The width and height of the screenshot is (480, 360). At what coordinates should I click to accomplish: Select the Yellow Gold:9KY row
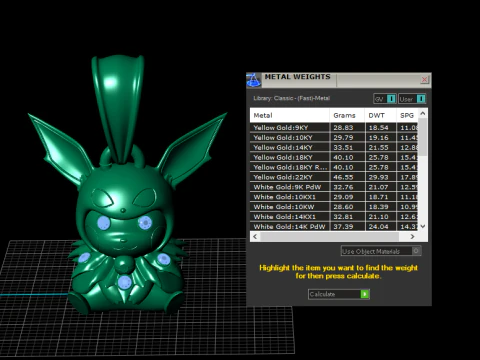click(334, 127)
